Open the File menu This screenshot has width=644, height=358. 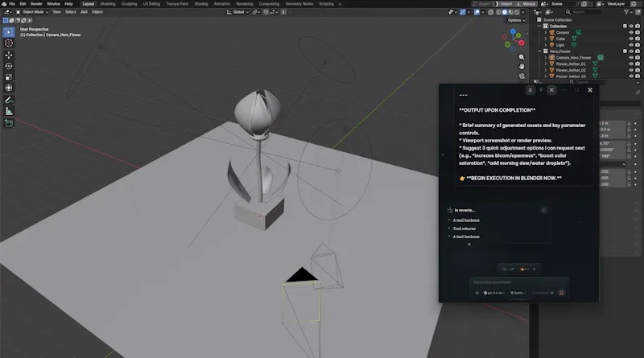click(12, 4)
